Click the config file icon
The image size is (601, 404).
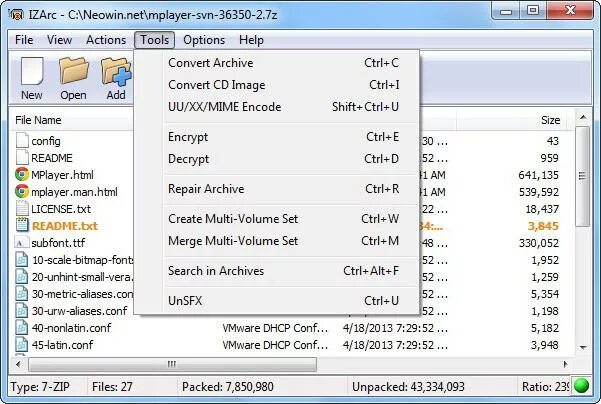pyautogui.click(x=22, y=140)
